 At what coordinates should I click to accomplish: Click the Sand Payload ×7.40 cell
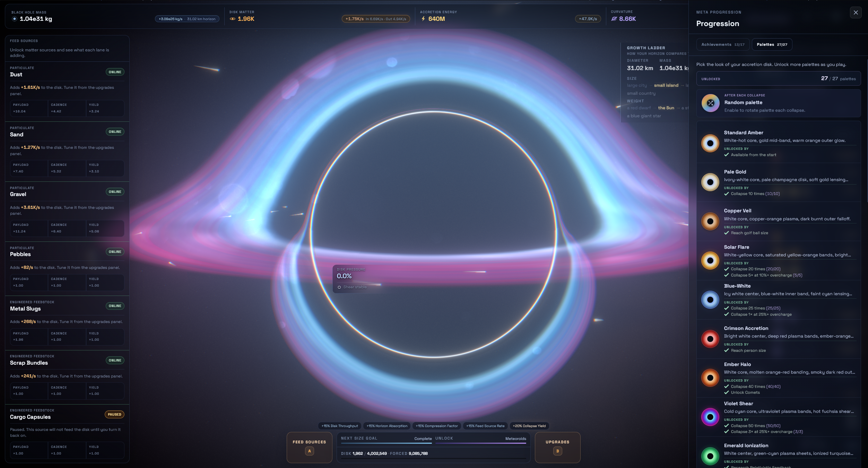tap(29, 168)
